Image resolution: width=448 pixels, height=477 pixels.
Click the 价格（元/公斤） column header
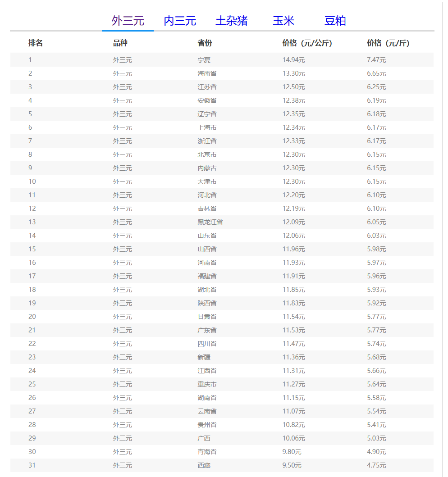point(307,43)
